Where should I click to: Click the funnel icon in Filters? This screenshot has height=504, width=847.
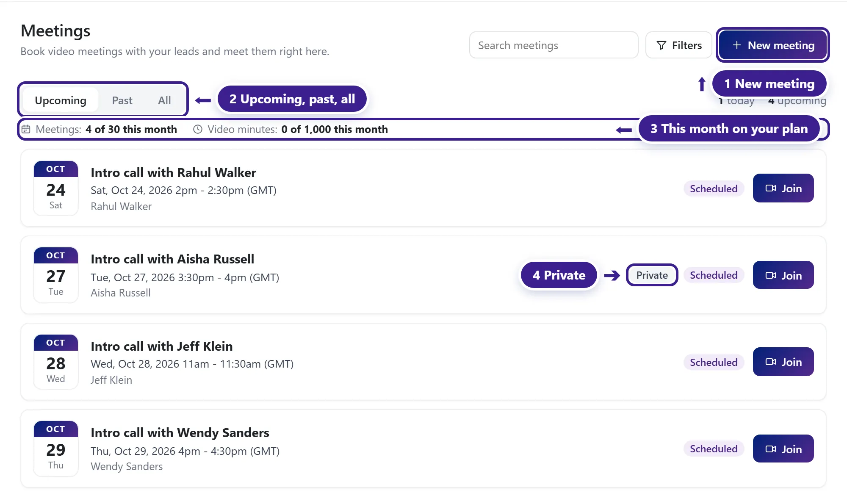pyautogui.click(x=661, y=45)
